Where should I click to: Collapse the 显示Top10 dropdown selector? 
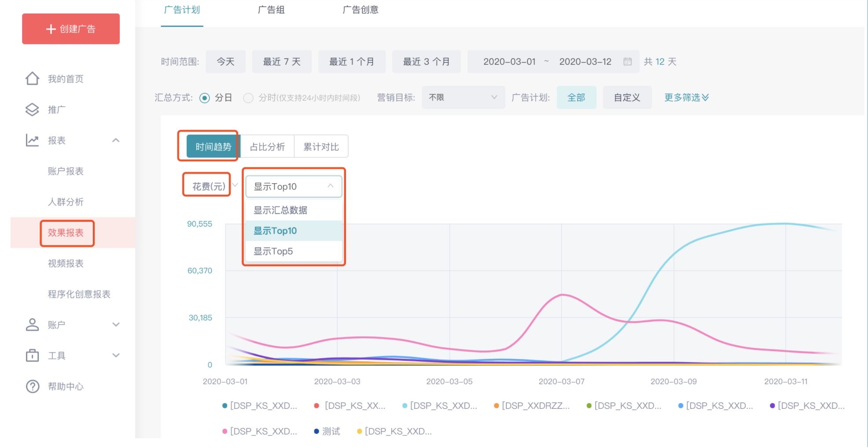tap(294, 187)
